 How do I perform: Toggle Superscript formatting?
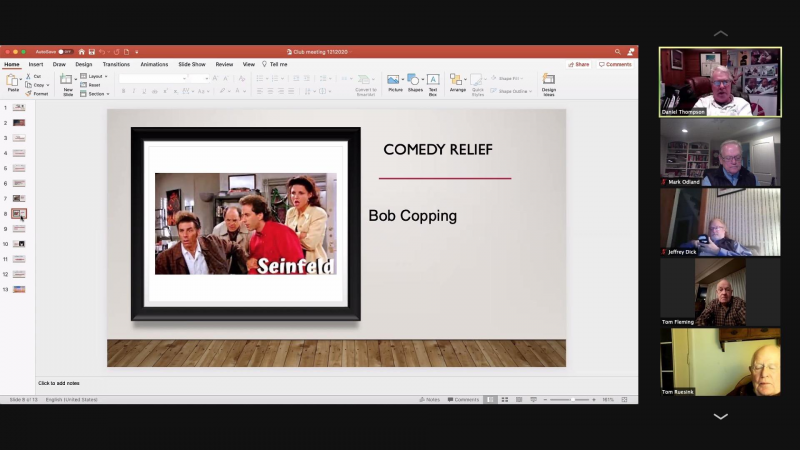(165, 91)
